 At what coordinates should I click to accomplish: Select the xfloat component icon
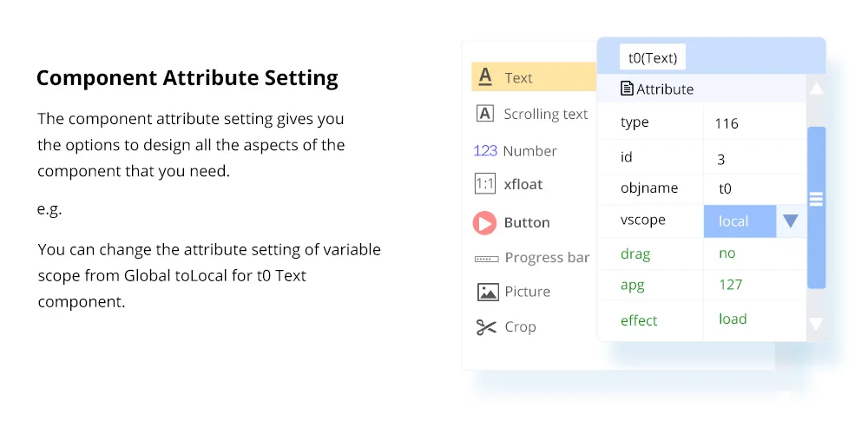pyautogui.click(x=485, y=184)
